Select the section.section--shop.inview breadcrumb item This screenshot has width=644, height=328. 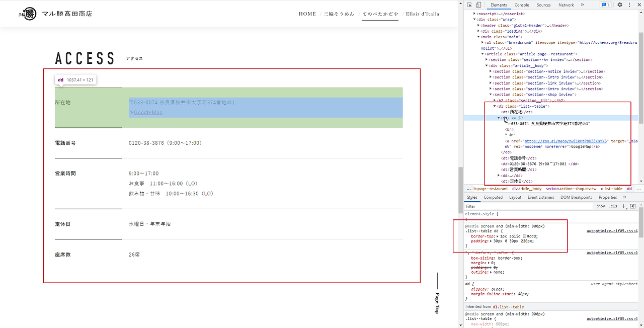[571, 189]
